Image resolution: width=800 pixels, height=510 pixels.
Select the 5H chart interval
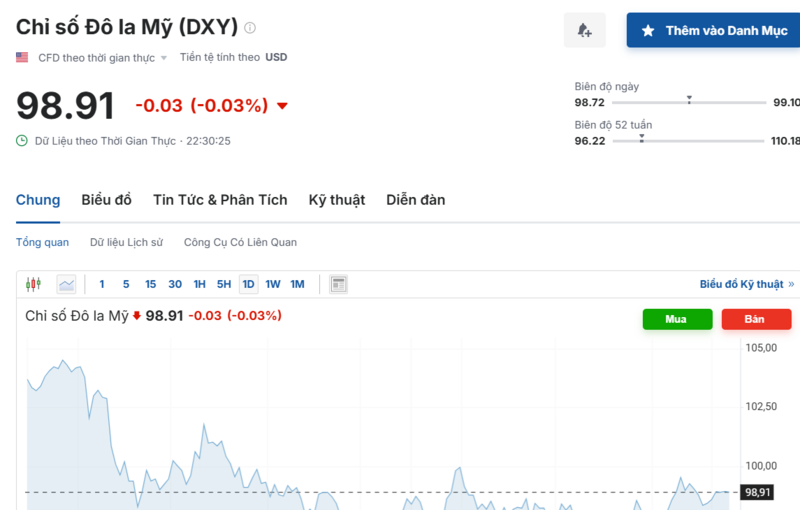click(224, 284)
